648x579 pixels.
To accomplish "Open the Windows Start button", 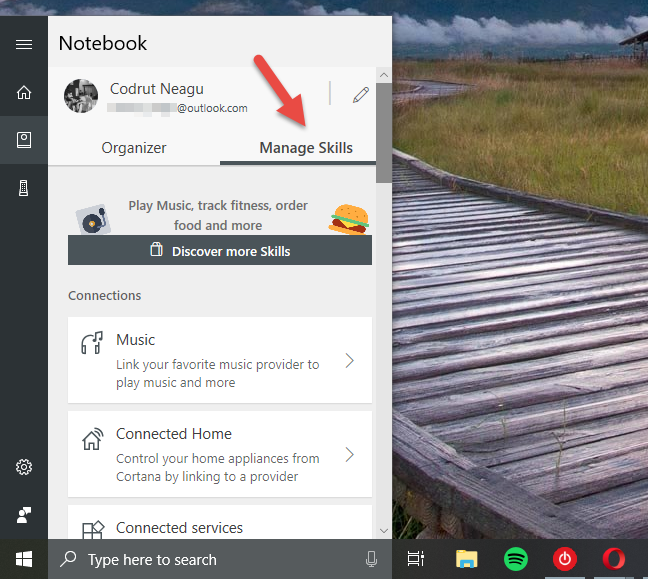I will click(24, 559).
